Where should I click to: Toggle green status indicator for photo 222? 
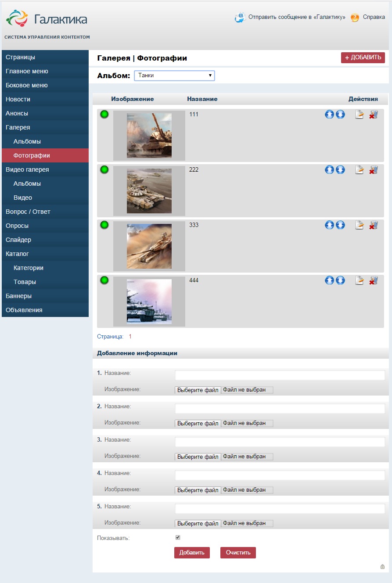point(104,169)
